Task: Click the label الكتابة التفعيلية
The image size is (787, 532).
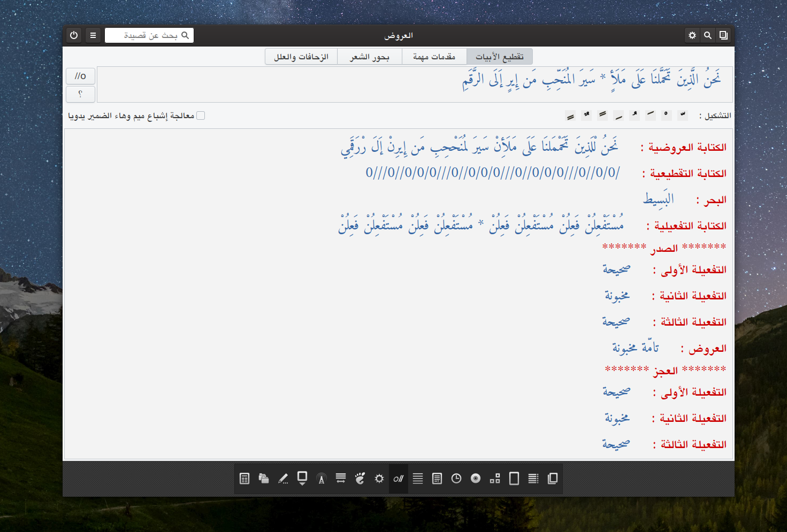Action: tap(686, 226)
